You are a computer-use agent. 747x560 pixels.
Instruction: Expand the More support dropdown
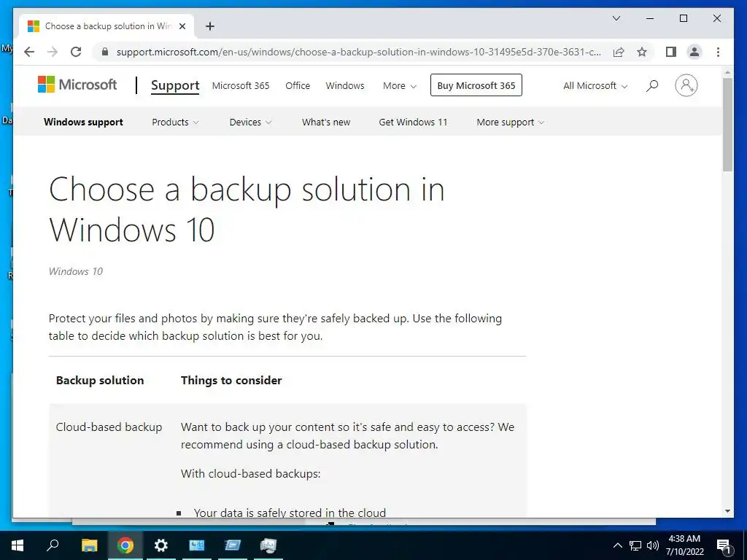click(x=510, y=122)
